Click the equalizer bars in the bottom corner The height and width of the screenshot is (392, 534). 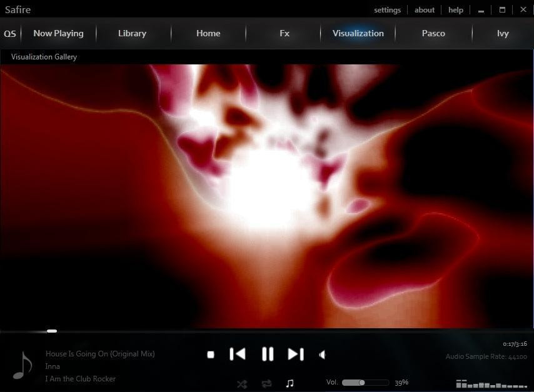pos(491,384)
